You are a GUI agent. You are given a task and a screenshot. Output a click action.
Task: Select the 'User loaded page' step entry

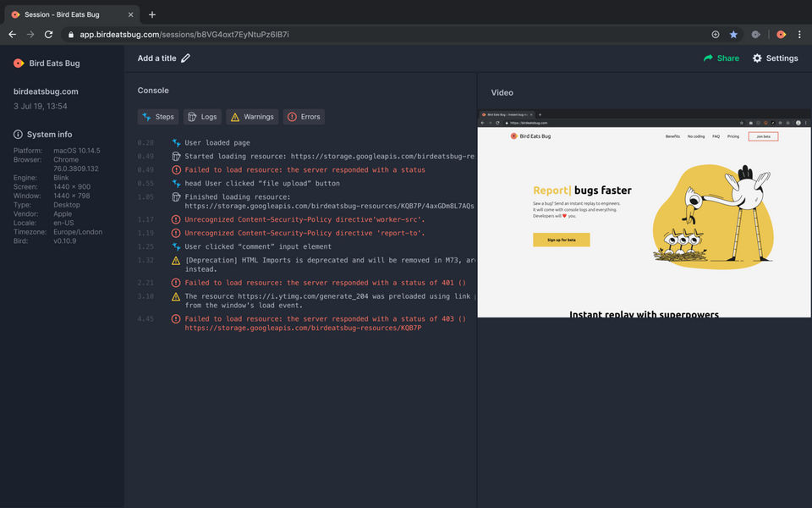click(x=217, y=143)
